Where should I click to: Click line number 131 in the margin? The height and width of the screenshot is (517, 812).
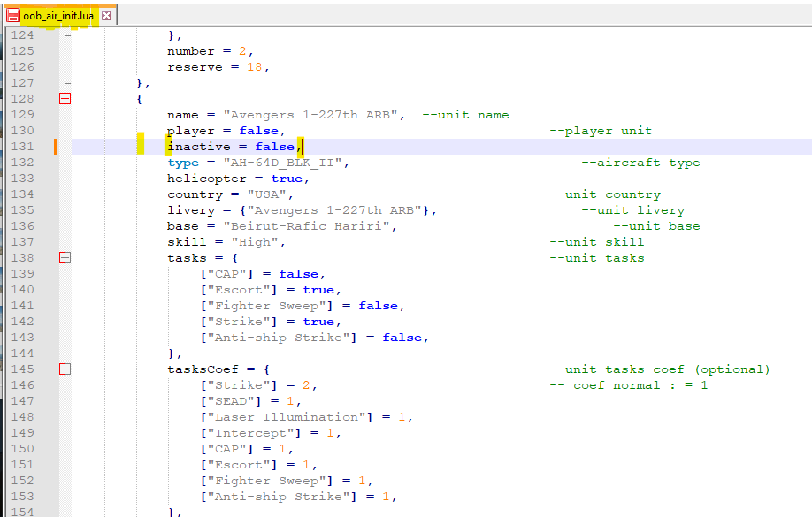(22, 147)
